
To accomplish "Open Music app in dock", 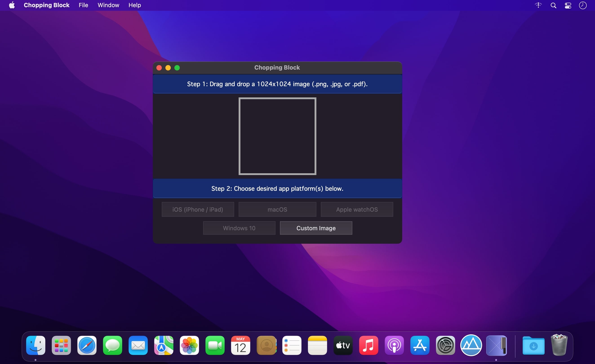I will 369,345.
